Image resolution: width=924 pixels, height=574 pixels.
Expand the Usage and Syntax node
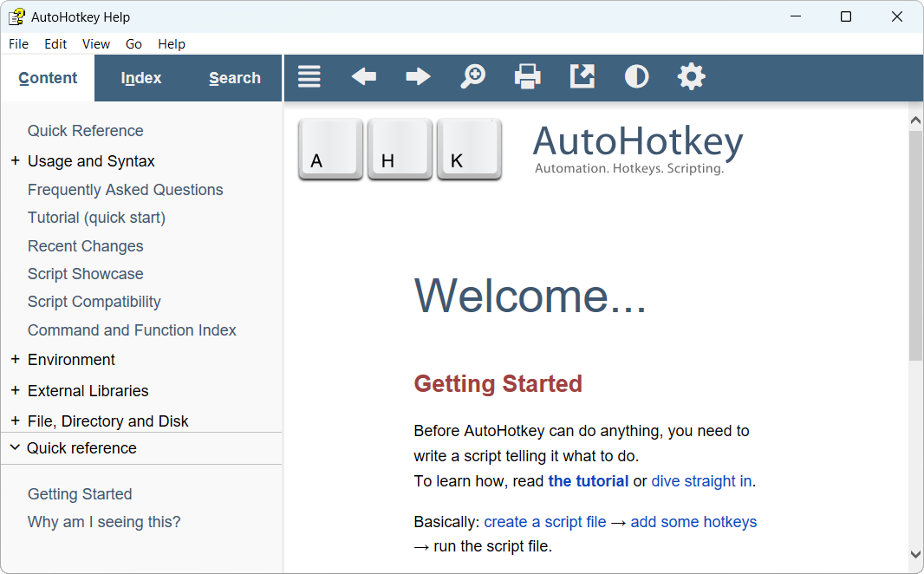[16, 160]
